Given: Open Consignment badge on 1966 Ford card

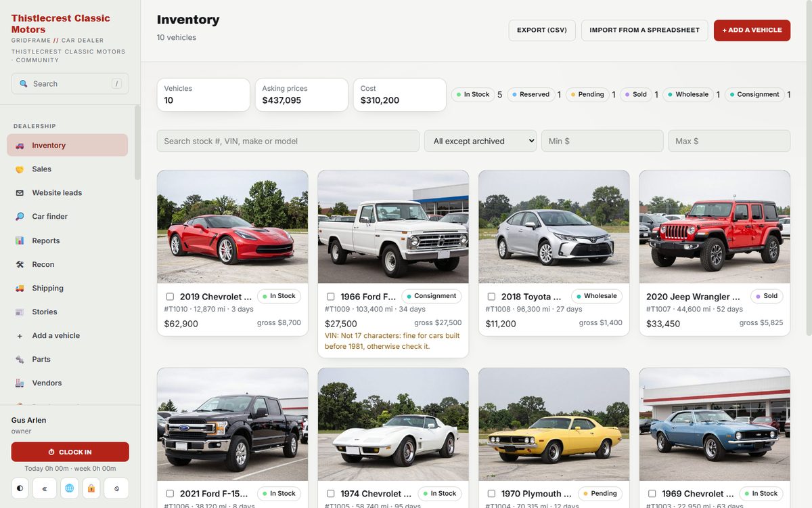Looking at the screenshot, I should 432,296.
